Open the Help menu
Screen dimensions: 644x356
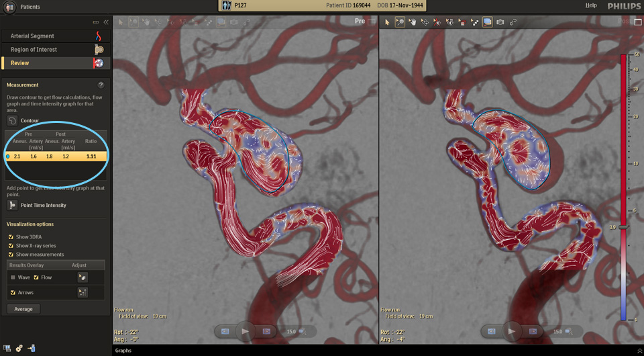591,5
